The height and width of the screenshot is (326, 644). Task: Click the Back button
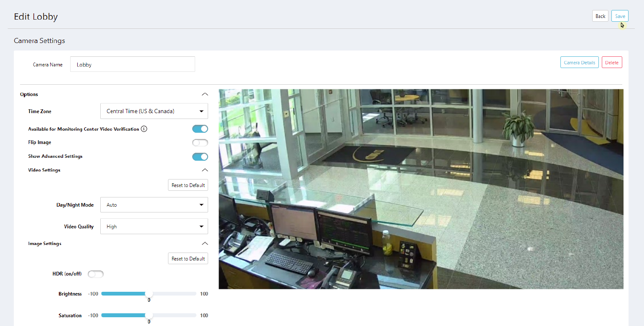click(x=600, y=16)
